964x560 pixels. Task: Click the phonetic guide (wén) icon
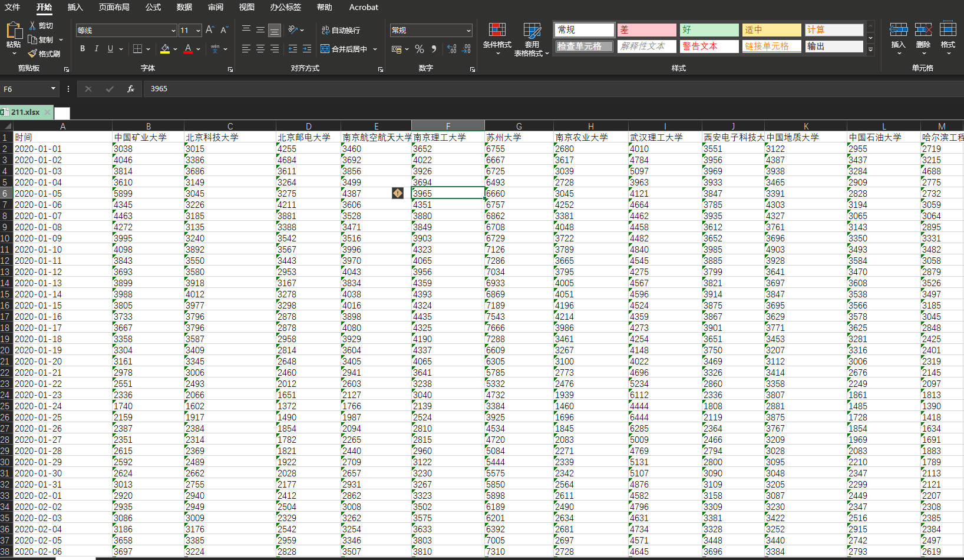tap(215, 49)
